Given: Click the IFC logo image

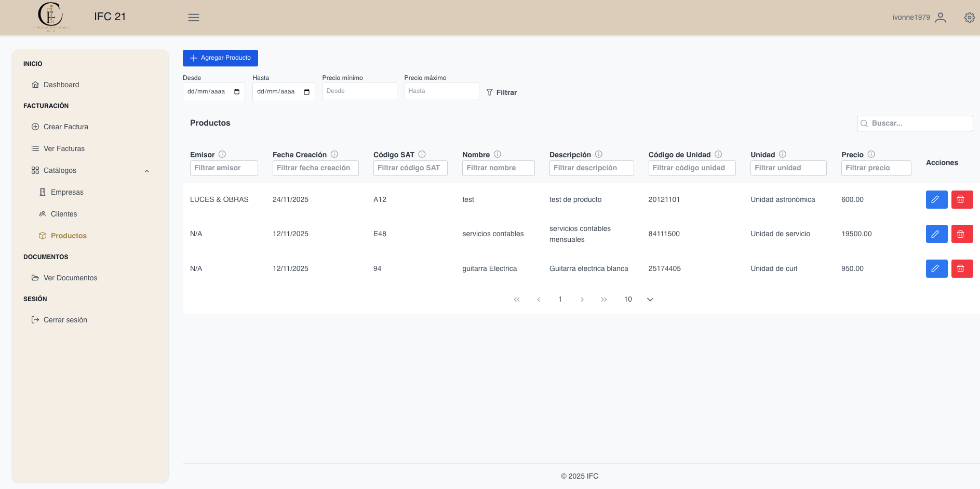Looking at the screenshot, I should (x=51, y=17).
